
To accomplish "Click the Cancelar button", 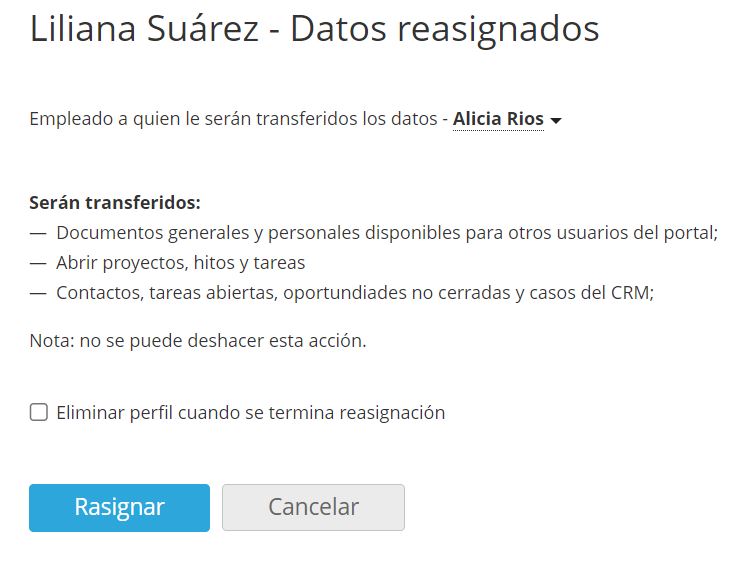I will pyautogui.click(x=314, y=507).
